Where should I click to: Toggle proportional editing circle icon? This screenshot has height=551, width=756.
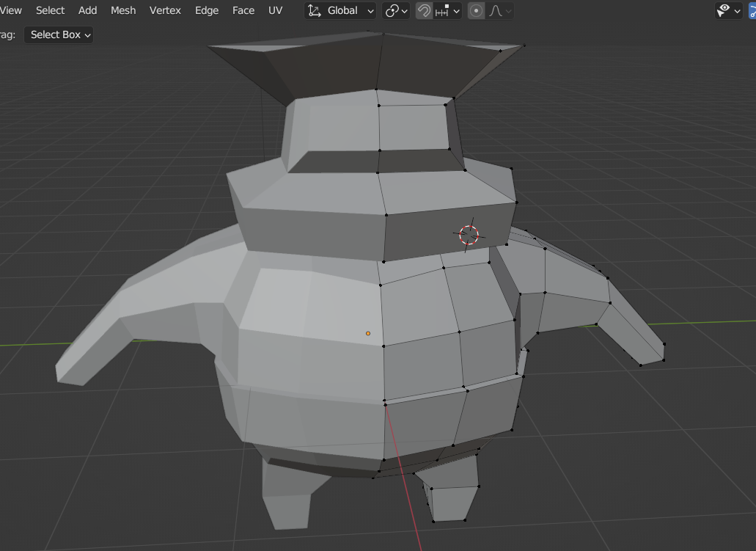click(x=477, y=10)
